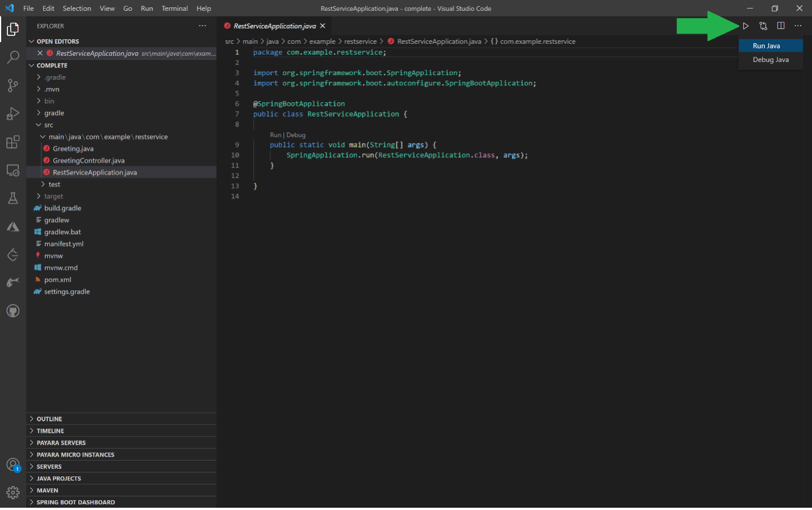Screen dimensions: 812x510
Task: Click the Debug code lens above main
Action: (296, 135)
